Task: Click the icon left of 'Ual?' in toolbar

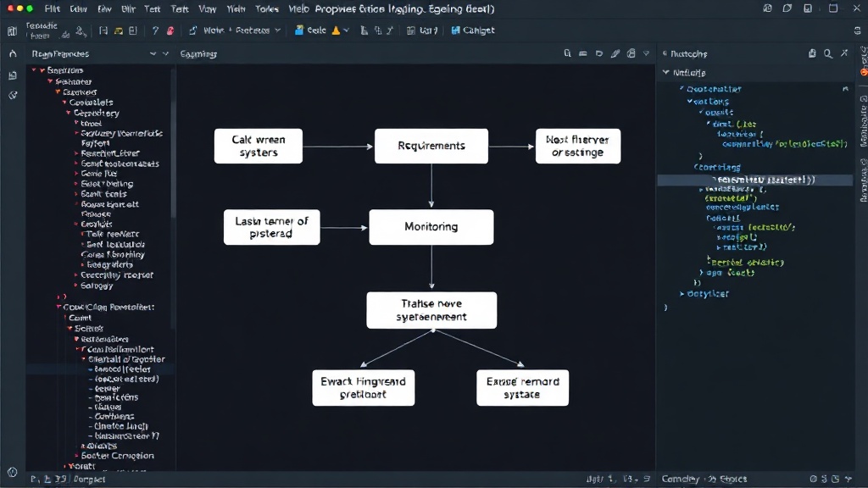Action: click(x=411, y=30)
